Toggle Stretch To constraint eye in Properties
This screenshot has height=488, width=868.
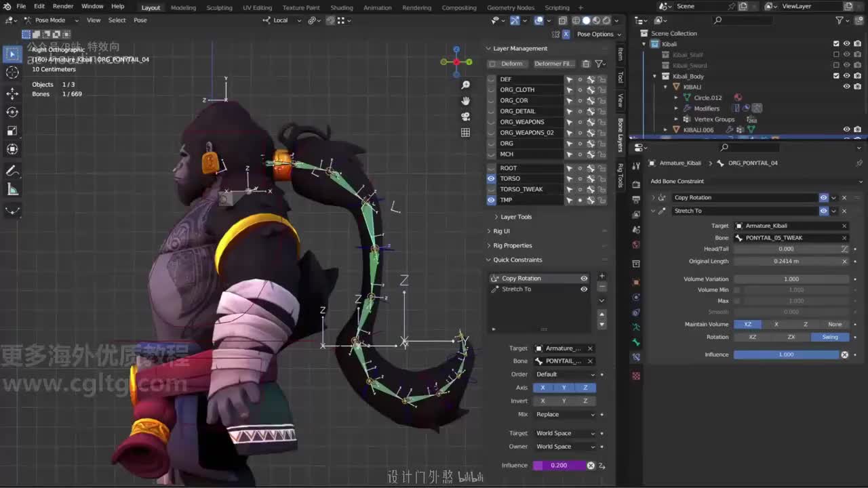coord(823,211)
